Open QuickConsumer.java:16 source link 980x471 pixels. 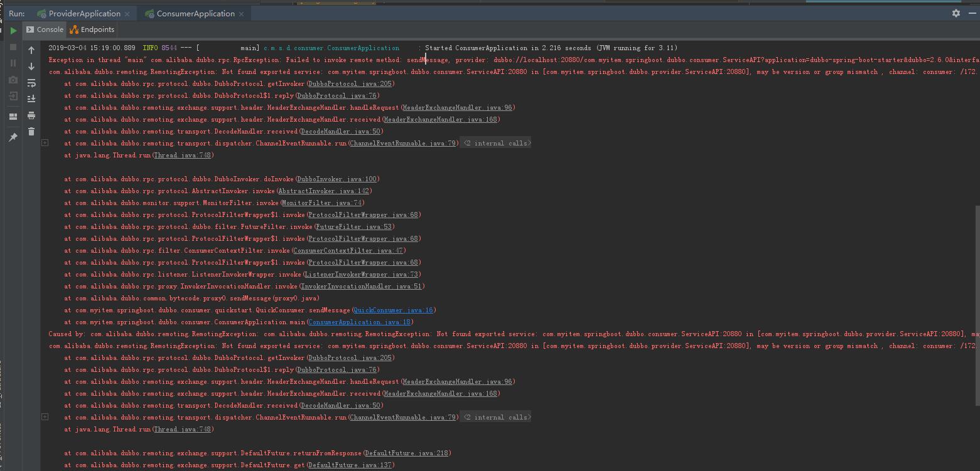tap(394, 310)
